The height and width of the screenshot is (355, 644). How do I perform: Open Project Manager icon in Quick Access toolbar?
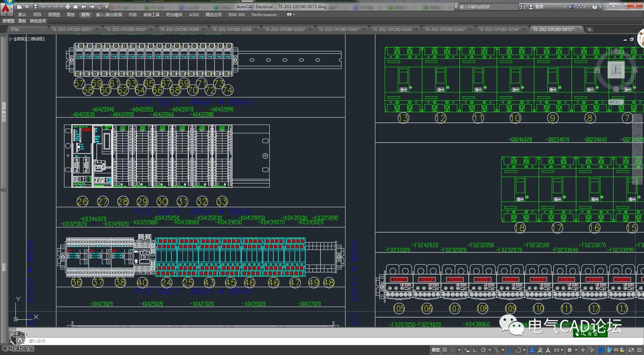75,6
